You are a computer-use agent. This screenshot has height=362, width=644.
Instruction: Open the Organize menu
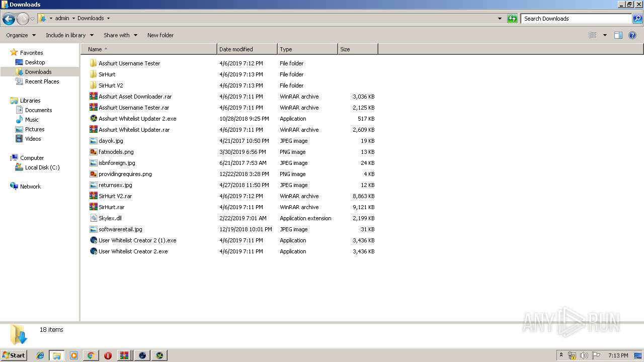[x=21, y=35]
